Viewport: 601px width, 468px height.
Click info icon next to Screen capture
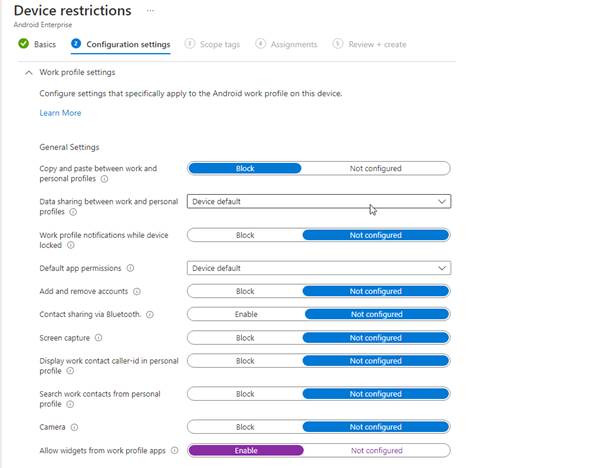coord(98,338)
